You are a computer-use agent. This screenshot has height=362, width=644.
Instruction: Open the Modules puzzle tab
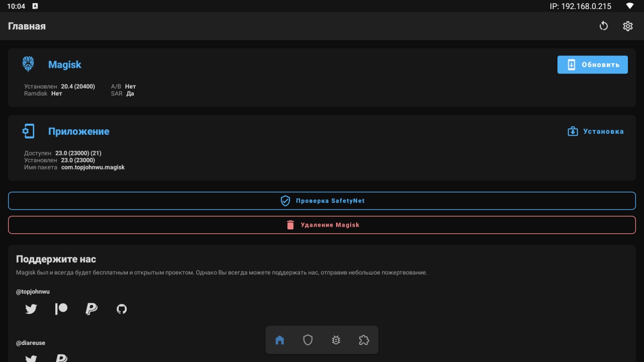click(x=364, y=340)
